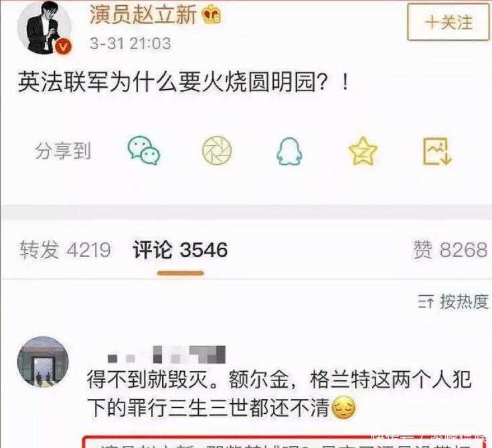This screenshot has height=448, width=492.
Task: Open the poster's profile avatar photo
Action: (x=44, y=27)
